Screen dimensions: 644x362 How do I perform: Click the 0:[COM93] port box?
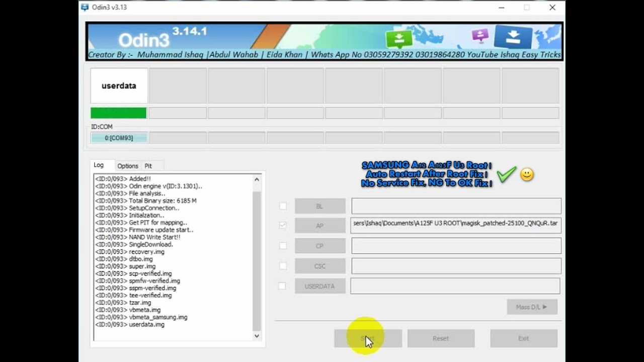[x=119, y=138]
